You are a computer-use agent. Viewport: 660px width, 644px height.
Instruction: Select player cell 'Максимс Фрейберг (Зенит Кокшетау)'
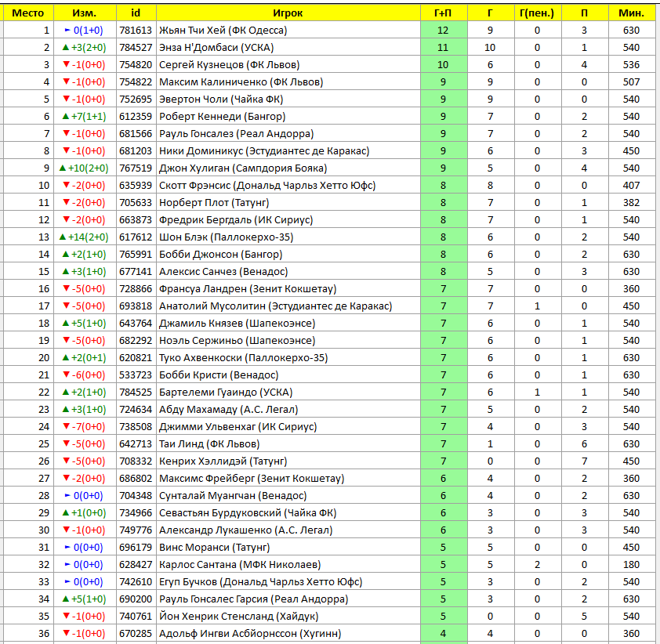pyautogui.click(x=288, y=479)
